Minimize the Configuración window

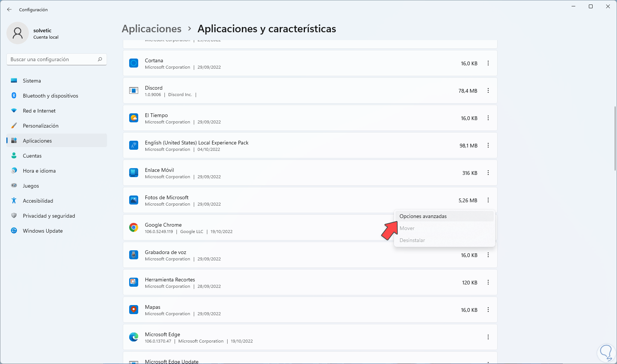click(x=573, y=6)
